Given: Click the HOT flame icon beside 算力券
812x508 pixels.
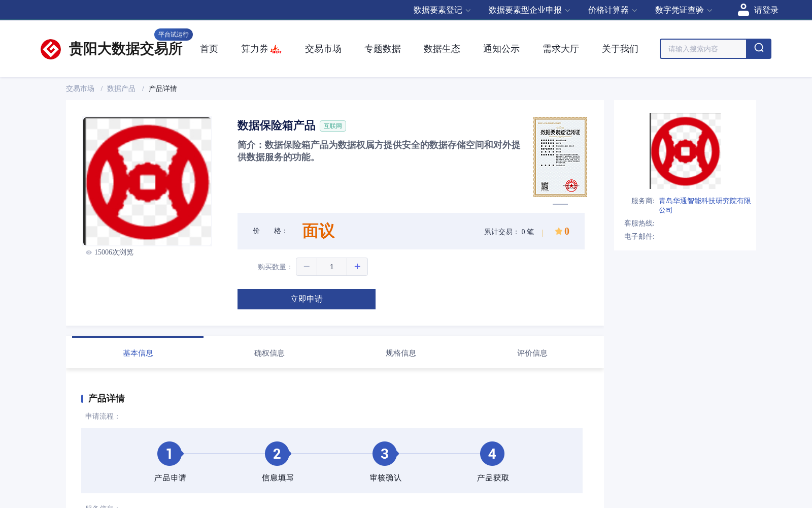Looking at the screenshot, I should 276,49.
